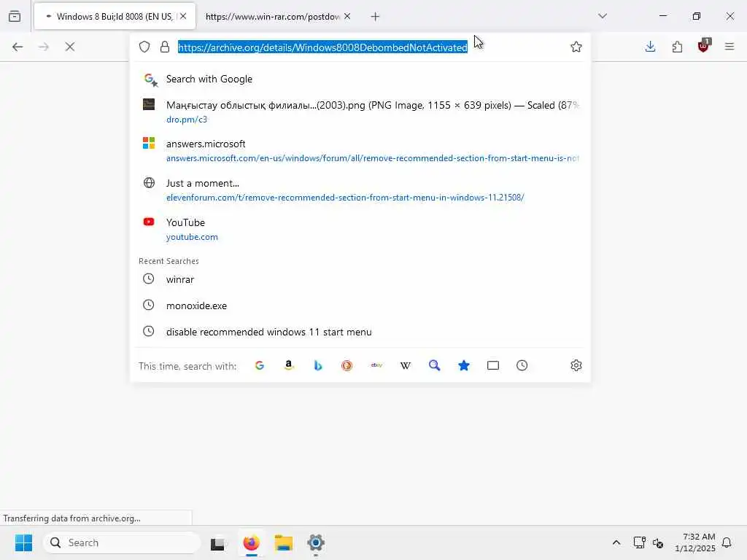Open File Explorer from taskbar
The width and height of the screenshot is (747, 560).
(284, 542)
